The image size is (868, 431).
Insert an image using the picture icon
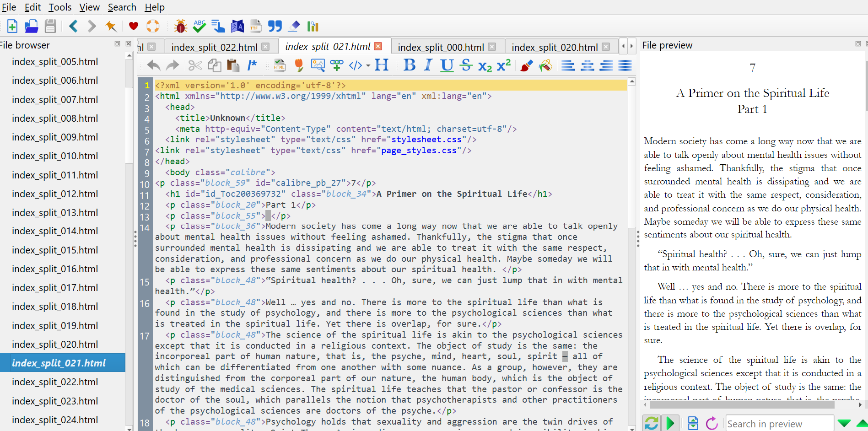(318, 65)
